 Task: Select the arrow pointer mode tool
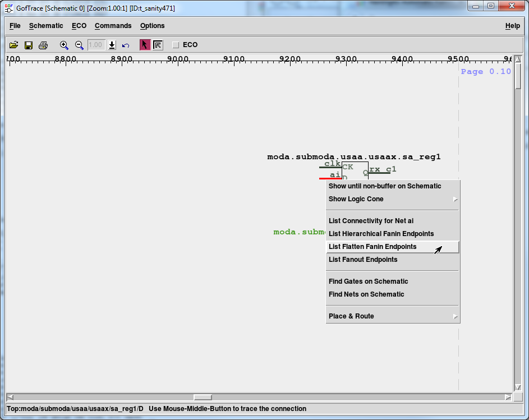[145, 45]
